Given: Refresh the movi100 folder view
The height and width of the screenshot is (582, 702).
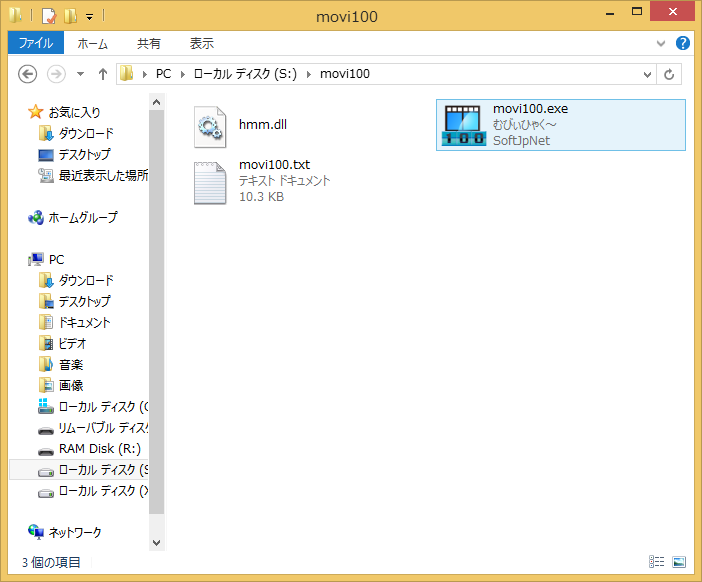Looking at the screenshot, I should coord(669,74).
